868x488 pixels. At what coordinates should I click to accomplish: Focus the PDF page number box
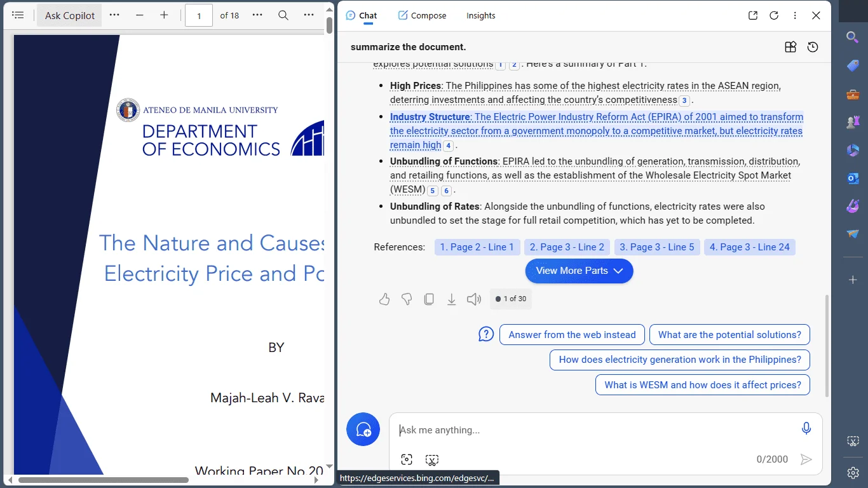coord(199,15)
